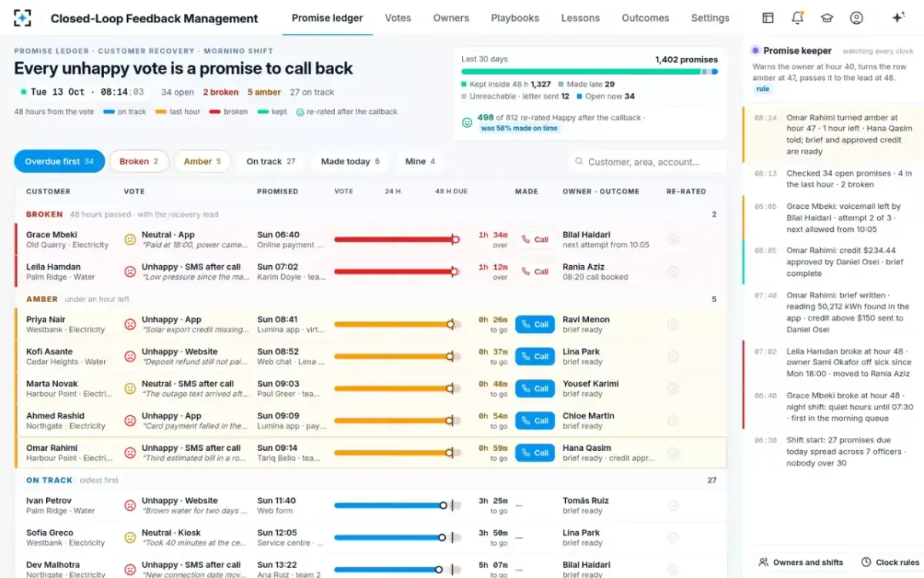Call Grace Mbeki via Bilal Haidari's row
The image size is (924, 578).
534,240
